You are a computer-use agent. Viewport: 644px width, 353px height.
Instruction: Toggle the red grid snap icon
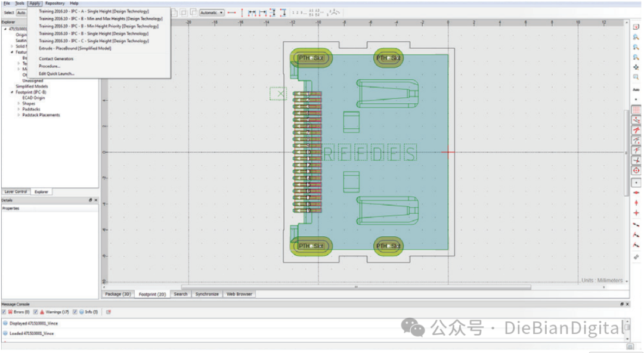[636, 110]
